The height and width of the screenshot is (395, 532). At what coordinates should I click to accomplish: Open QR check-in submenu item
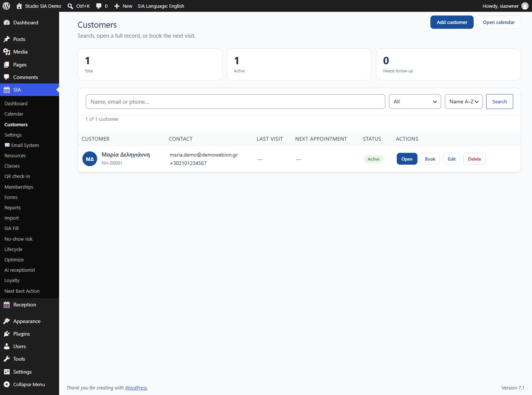[x=17, y=176]
